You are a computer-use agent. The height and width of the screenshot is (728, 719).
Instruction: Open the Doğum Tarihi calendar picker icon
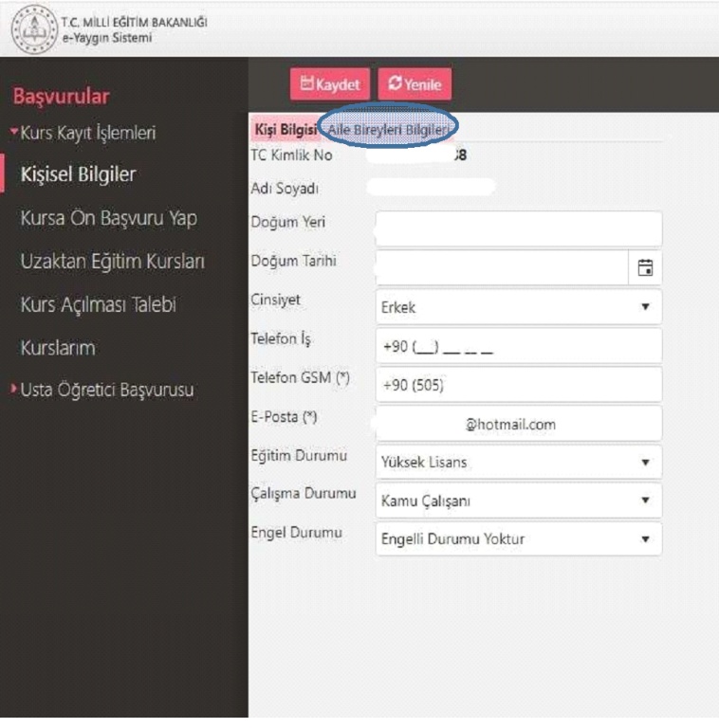[x=645, y=268]
